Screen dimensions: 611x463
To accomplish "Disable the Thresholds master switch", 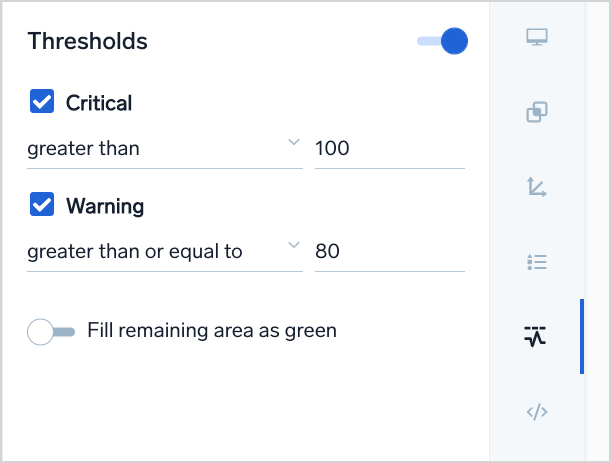I will tap(443, 41).
